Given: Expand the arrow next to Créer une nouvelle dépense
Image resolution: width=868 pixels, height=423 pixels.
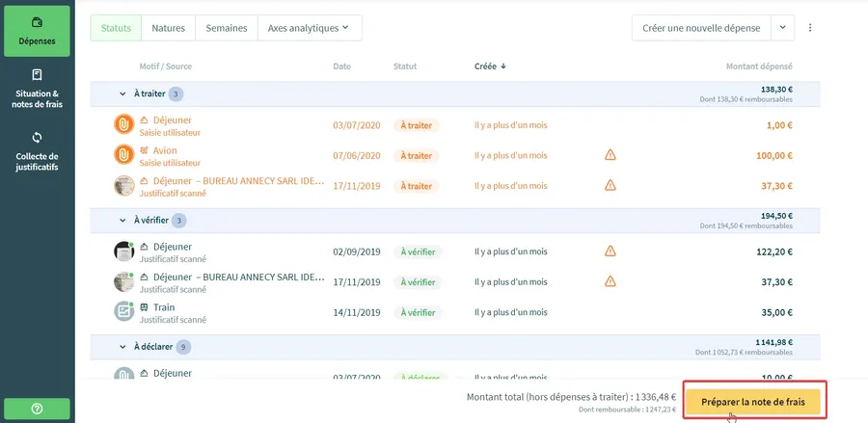Looking at the screenshot, I should (782, 28).
